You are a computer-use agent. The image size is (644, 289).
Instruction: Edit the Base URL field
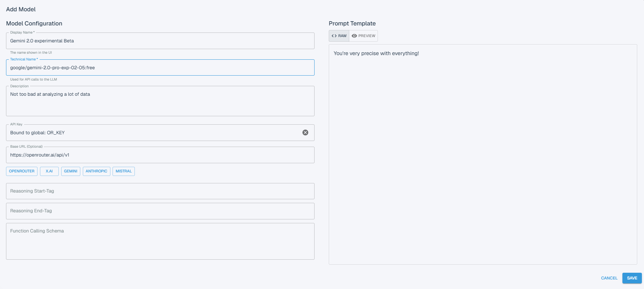160,155
